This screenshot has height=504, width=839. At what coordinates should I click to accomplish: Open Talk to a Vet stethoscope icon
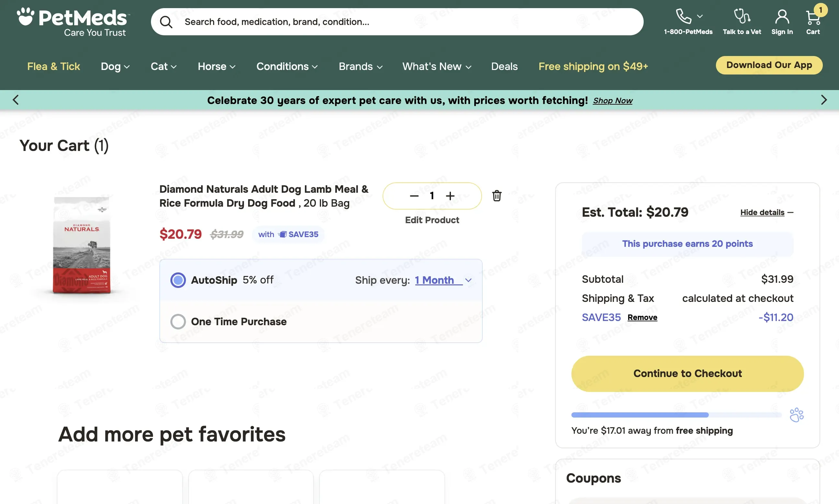pyautogui.click(x=742, y=16)
